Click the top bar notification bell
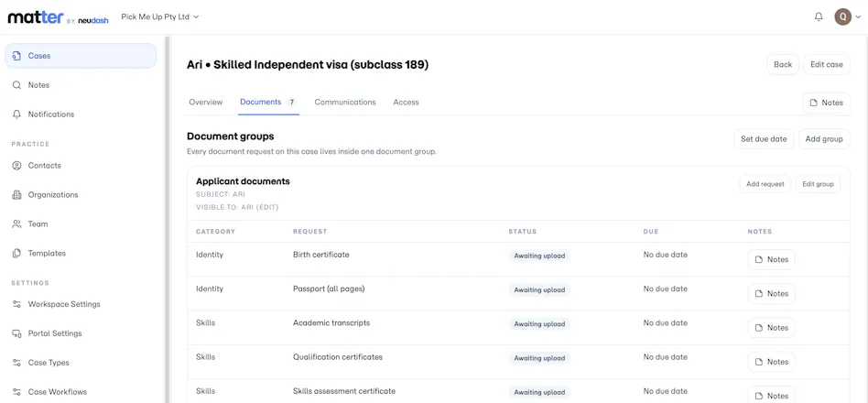Viewport: 868px width, 403px height. 819,17
